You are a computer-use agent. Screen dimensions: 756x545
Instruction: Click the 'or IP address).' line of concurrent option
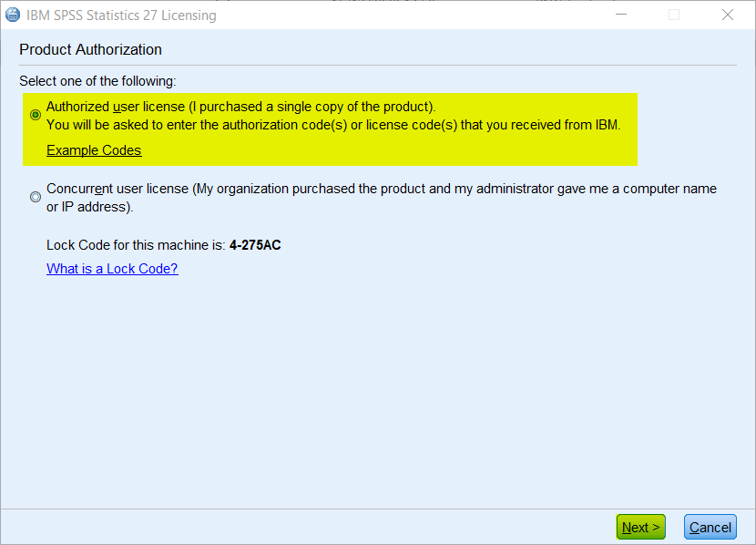tap(89, 207)
